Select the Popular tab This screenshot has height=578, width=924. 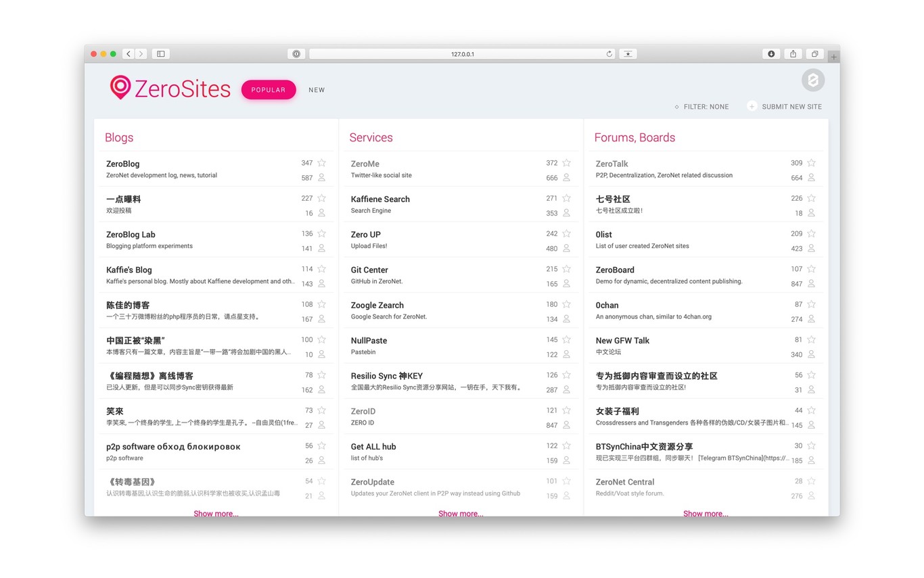coord(269,90)
